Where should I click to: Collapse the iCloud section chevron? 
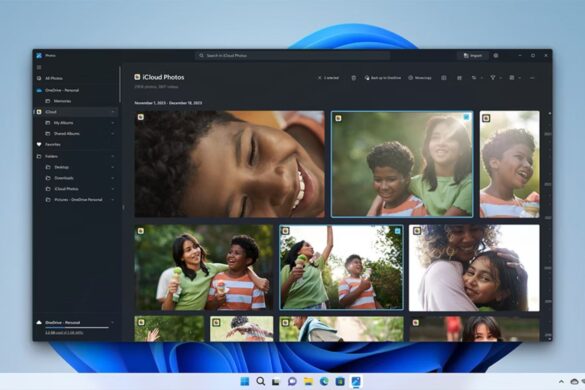tap(113, 112)
